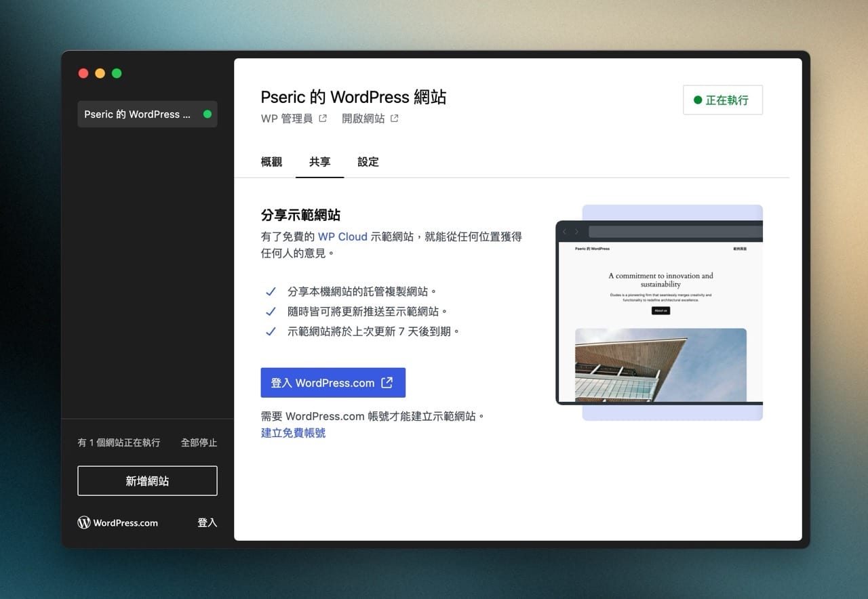Click the 新增網站 button

pos(147,480)
